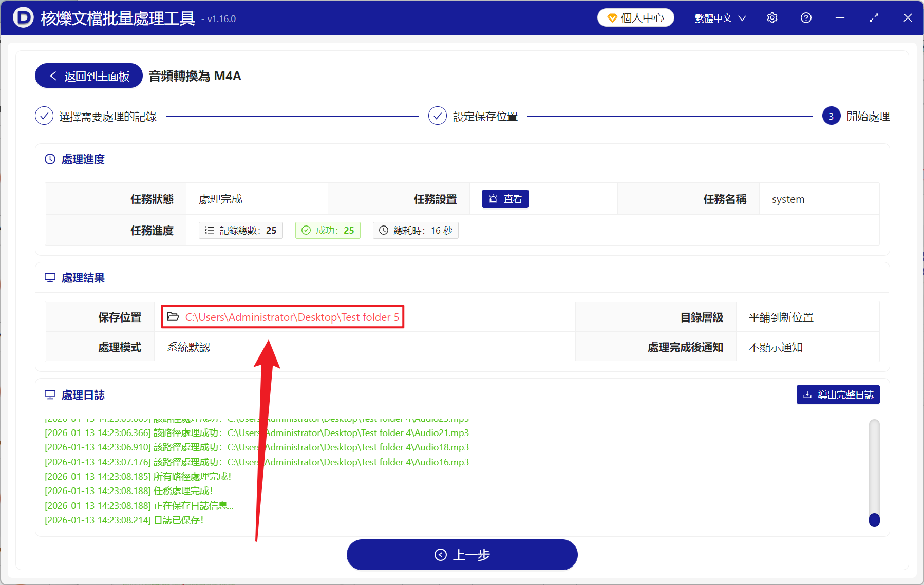Expand the fullscreen arrow in the title bar

click(874, 17)
